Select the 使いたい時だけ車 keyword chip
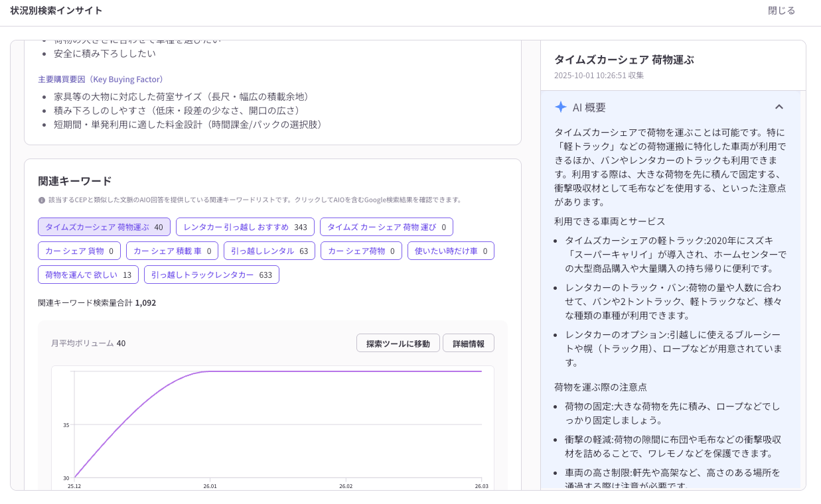Image resolution: width=821 pixels, height=504 pixels. click(x=451, y=251)
